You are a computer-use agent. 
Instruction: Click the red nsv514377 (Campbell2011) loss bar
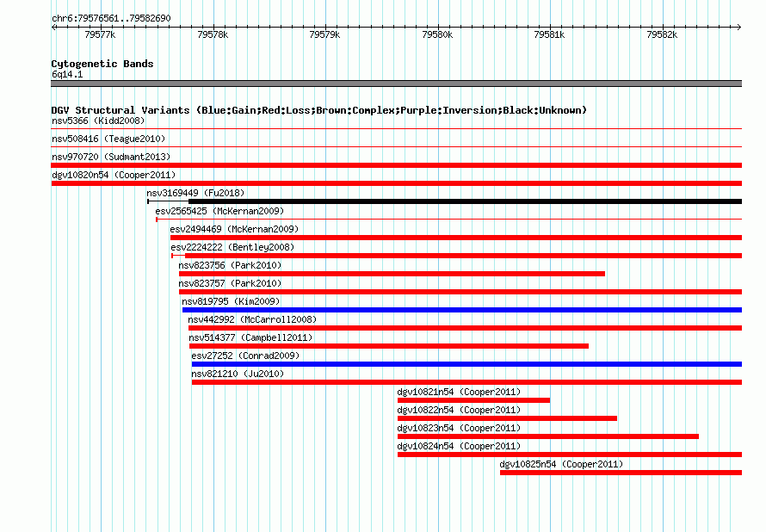(389, 346)
